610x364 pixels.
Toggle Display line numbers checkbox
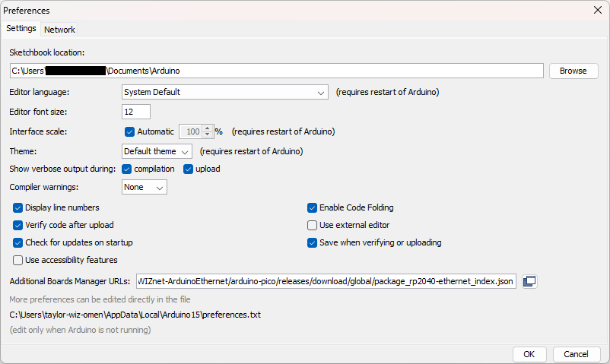[x=18, y=208]
